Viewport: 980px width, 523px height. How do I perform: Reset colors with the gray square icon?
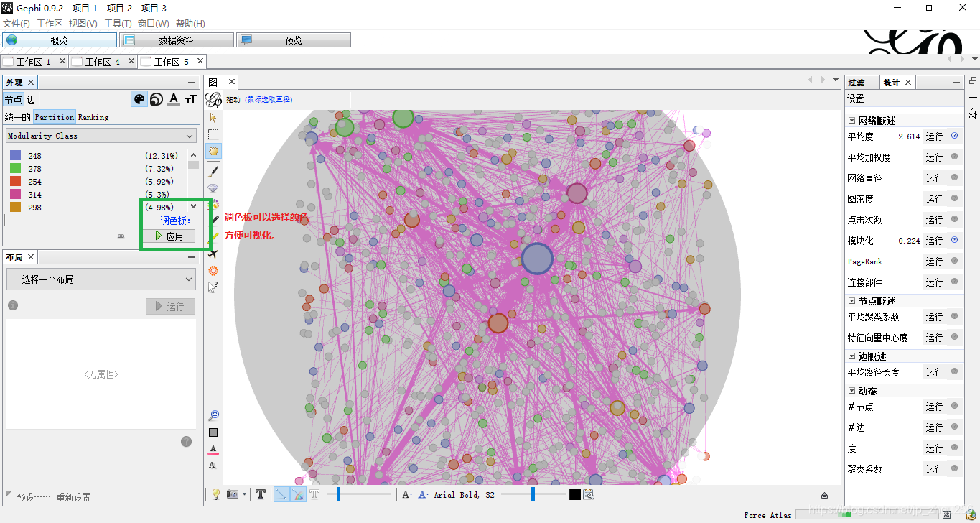(x=213, y=432)
